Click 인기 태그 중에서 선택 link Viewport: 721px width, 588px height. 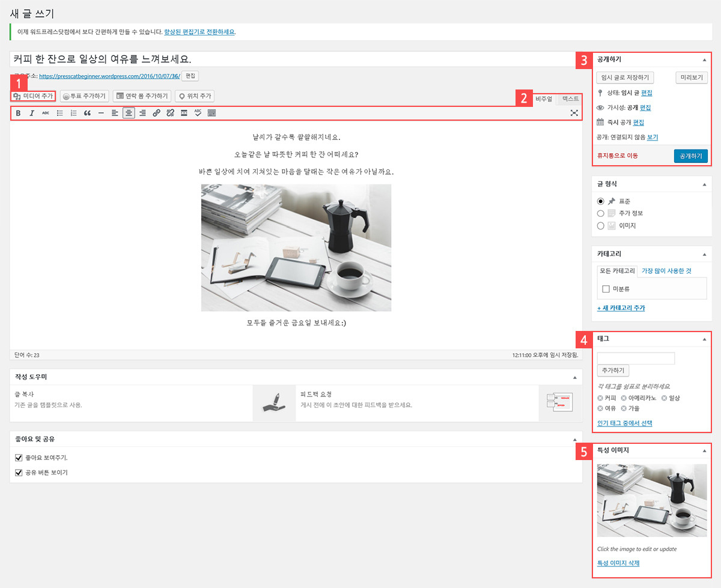click(x=625, y=423)
